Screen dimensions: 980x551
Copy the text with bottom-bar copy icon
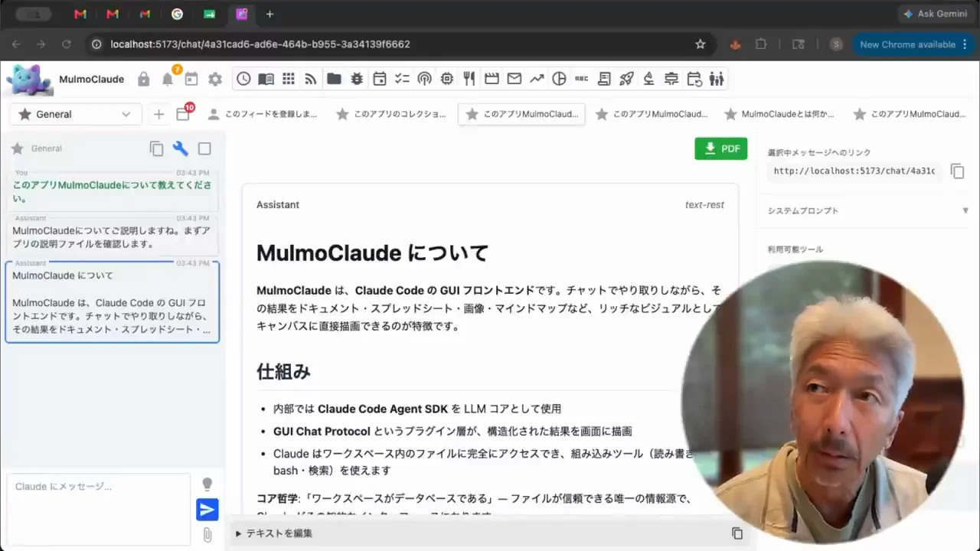pyautogui.click(x=737, y=533)
